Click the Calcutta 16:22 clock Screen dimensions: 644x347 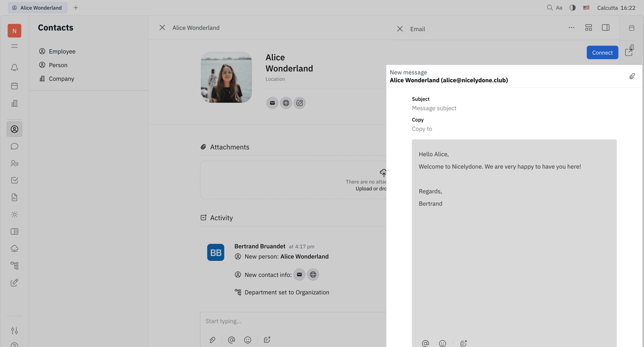point(616,8)
